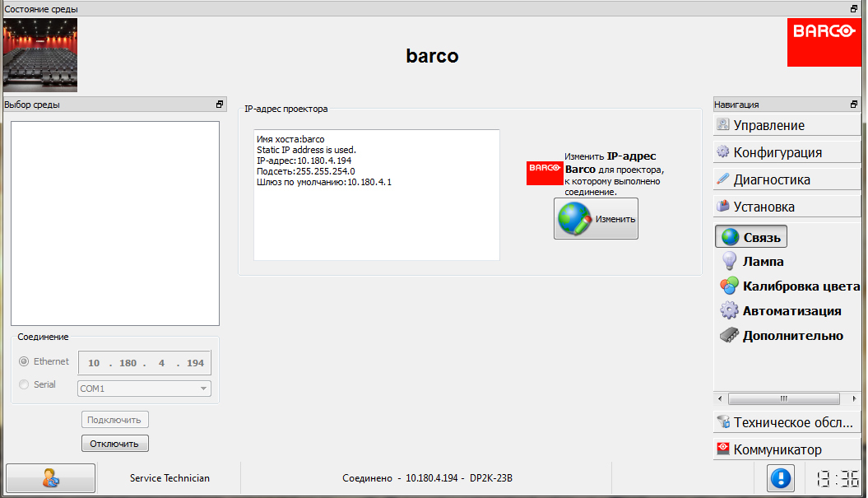Click the 'IP-адрес:10.180.4.194' line
This screenshot has height=498, width=868.
(x=304, y=161)
